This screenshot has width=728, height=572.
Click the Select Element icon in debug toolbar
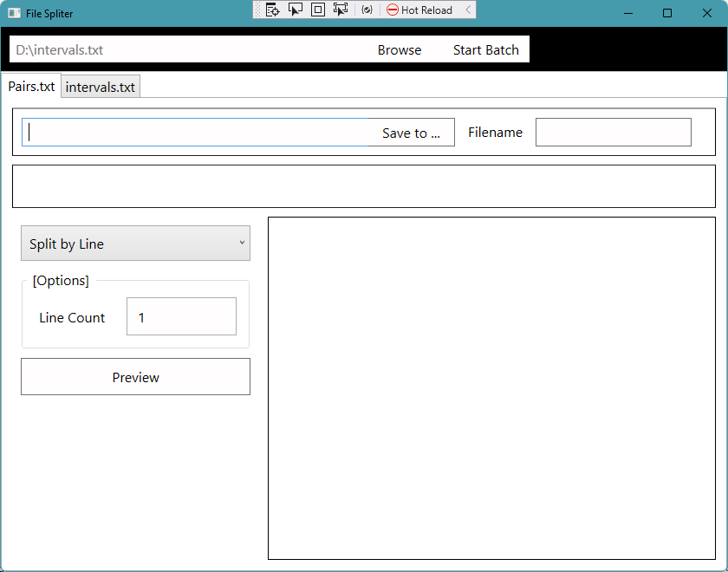point(296,10)
